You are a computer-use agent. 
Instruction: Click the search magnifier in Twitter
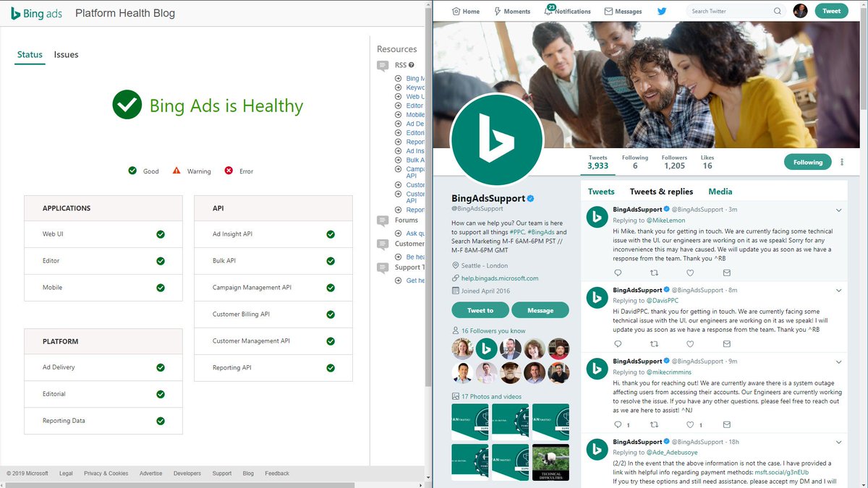pyautogui.click(x=778, y=12)
